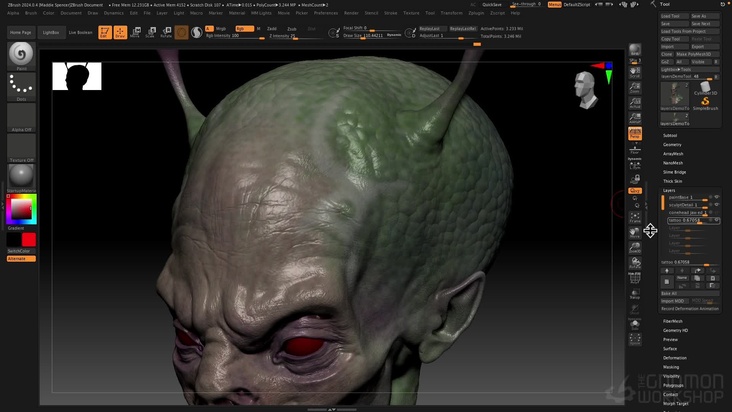Viewport: 732px width, 412px height.
Task: Expand the ArrayMesh section
Action: [673, 154]
